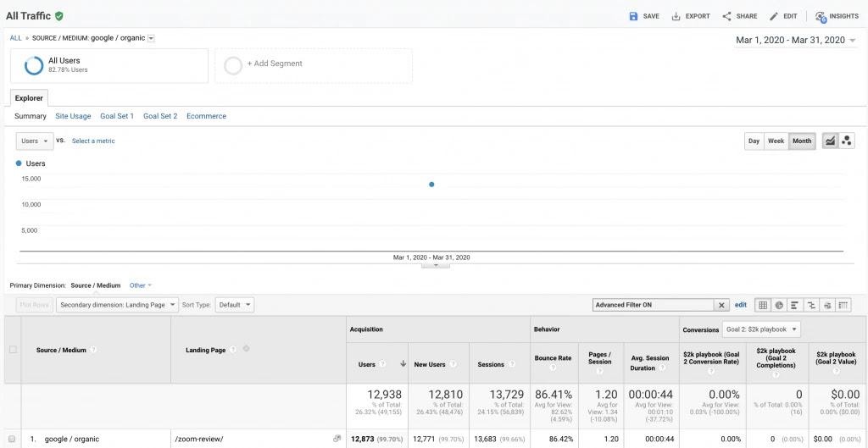Open the Insights panel icon
Viewport: 868px width, 448px height.
[x=821, y=17]
